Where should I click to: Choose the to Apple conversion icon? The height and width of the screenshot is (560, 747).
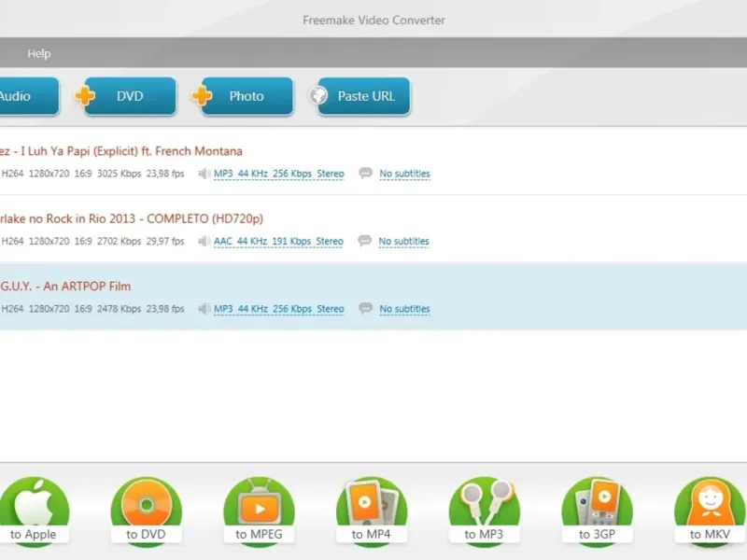point(34,511)
